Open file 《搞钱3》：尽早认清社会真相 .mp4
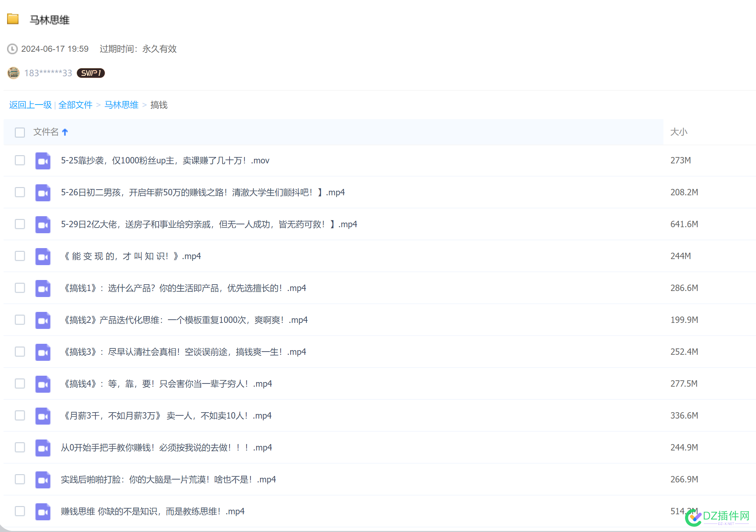 [184, 352]
